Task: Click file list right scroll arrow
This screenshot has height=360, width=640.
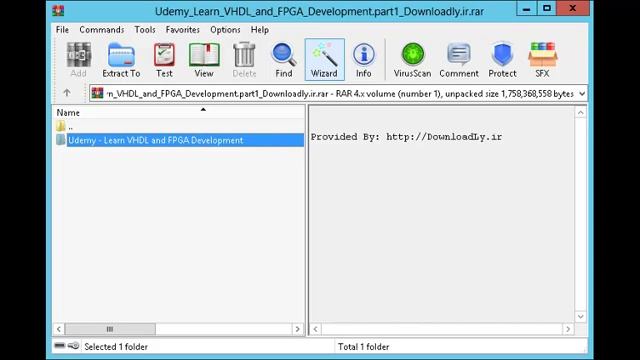Action: (298, 329)
